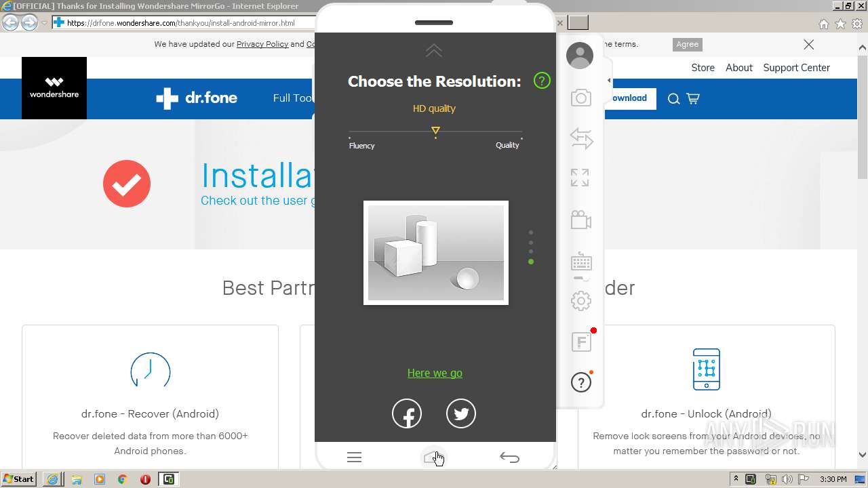Open Internet Explorer home icon
Viewport: 868px width, 488px height.
tap(823, 24)
